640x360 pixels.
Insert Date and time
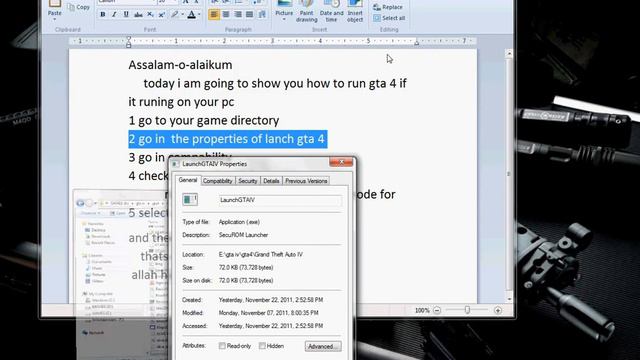pos(331,11)
